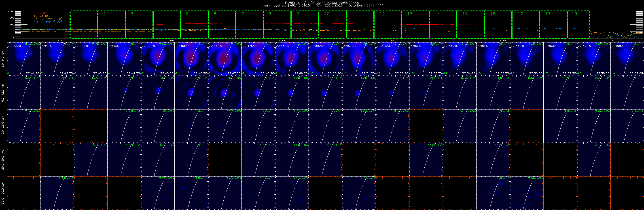Click the 6.0-12.0 keV row label

[3, 92]
